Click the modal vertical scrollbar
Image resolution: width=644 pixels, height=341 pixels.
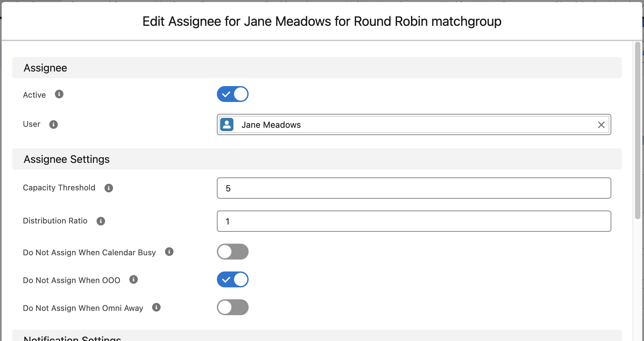click(x=638, y=130)
